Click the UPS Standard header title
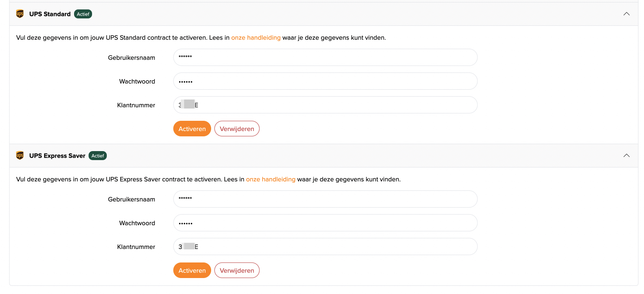This screenshot has width=644, height=294. pyautogui.click(x=50, y=14)
